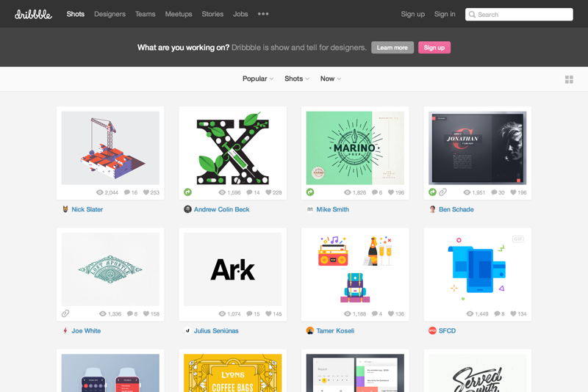Like Andrew Colin Beck's shot with the heart
The width and height of the screenshot is (588, 392).
click(268, 192)
